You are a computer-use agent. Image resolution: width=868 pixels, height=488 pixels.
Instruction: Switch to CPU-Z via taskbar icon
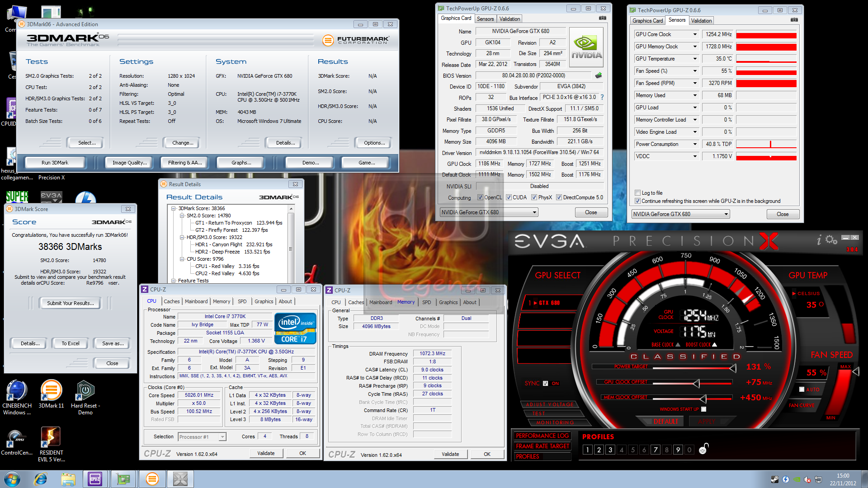(95, 479)
